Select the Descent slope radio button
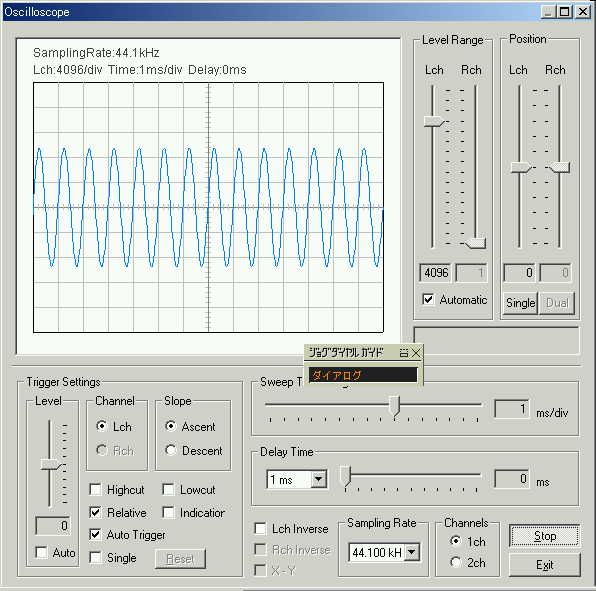 [x=171, y=450]
